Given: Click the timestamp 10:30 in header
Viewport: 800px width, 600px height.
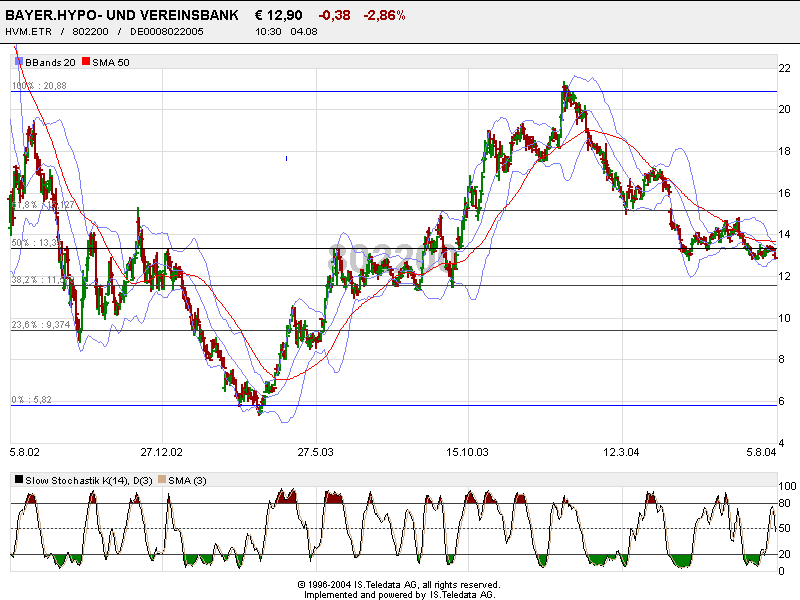Looking at the screenshot, I should 268,32.
